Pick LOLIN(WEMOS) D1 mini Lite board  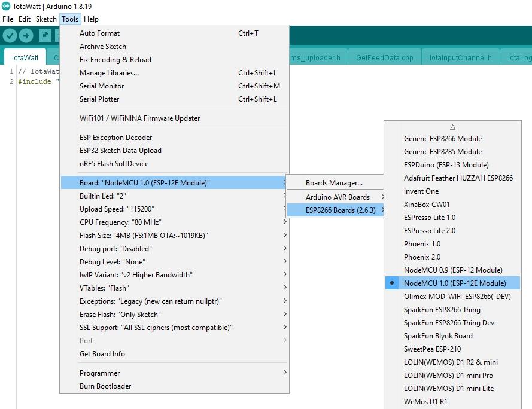(452, 389)
